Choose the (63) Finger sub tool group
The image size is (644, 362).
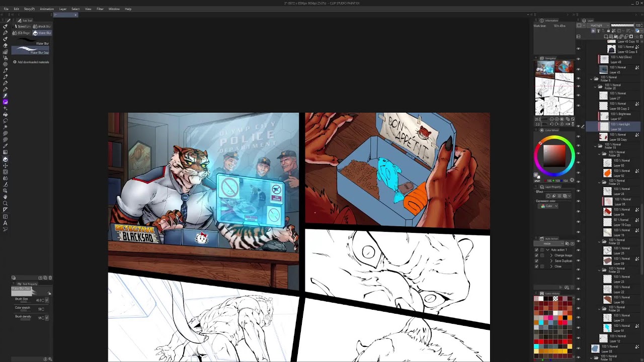click(x=22, y=33)
